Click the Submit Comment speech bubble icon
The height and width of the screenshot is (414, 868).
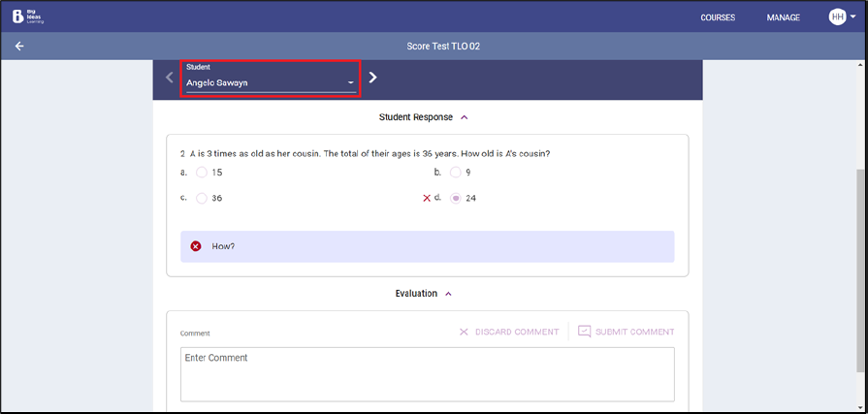pos(584,332)
